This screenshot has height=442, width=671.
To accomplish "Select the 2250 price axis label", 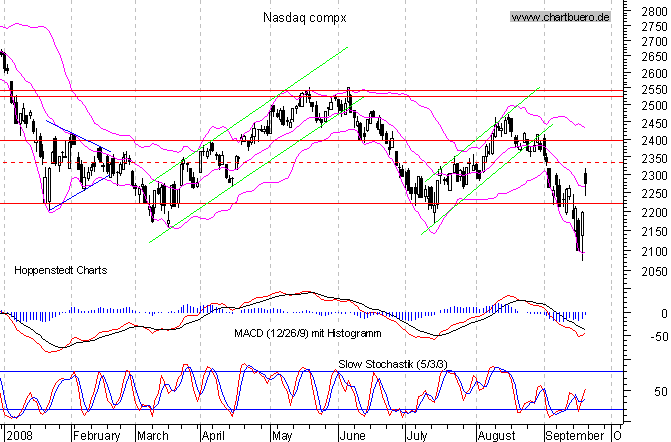I will pos(655,194).
